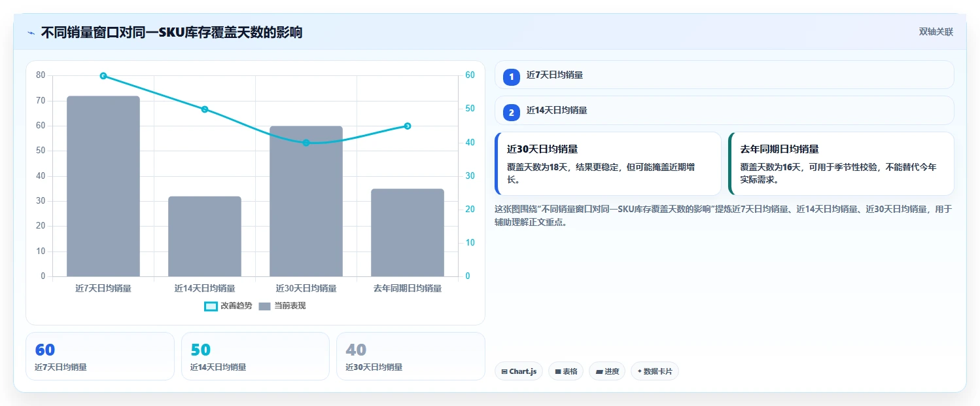Click the 去年同期日均销量 bar in chart
The width and height of the screenshot is (980, 406).
pyautogui.click(x=408, y=232)
